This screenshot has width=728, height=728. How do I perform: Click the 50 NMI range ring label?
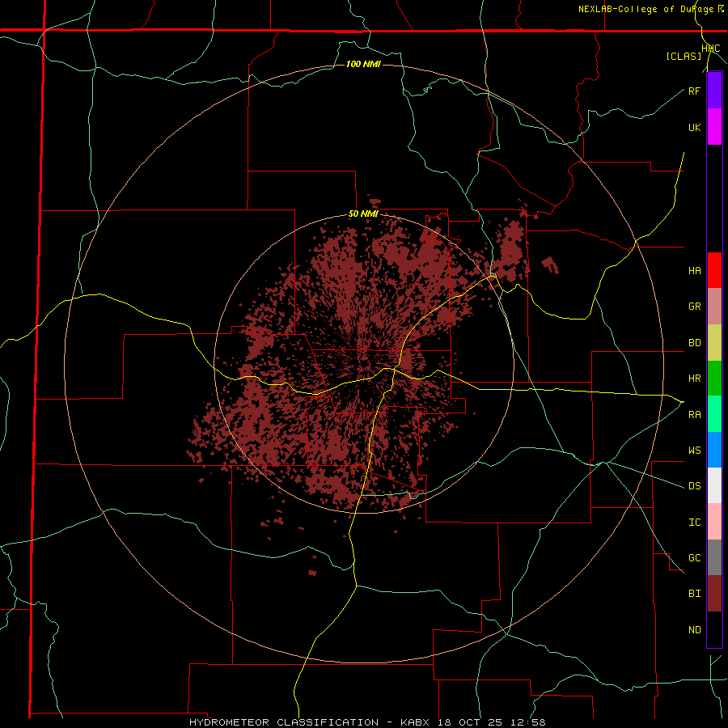pos(363,214)
